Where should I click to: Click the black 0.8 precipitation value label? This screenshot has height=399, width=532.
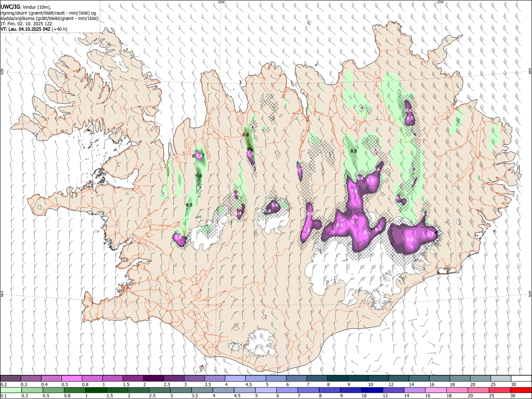tap(246, 135)
